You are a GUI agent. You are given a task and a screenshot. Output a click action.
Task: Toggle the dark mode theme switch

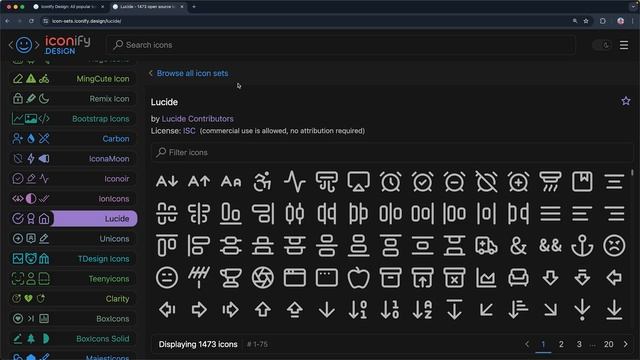[x=602, y=45]
